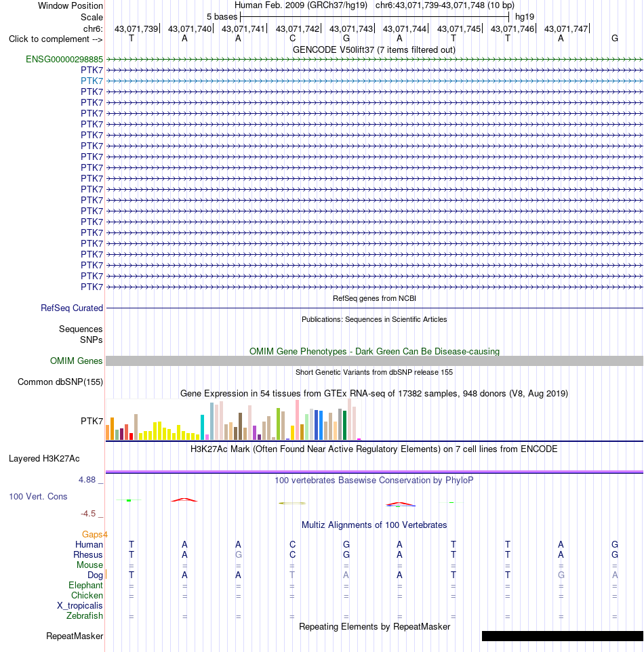
Task: Click position label 43,071,743
Action: pos(350,28)
